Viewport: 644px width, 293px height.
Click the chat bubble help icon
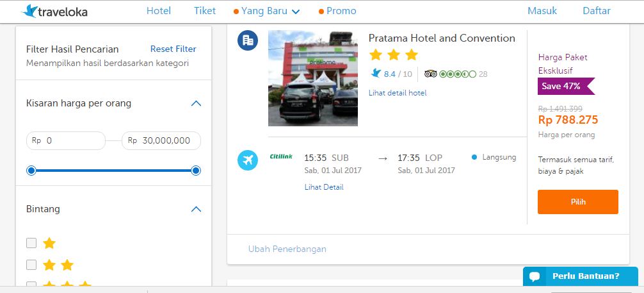pyautogui.click(x=535, y=276)
